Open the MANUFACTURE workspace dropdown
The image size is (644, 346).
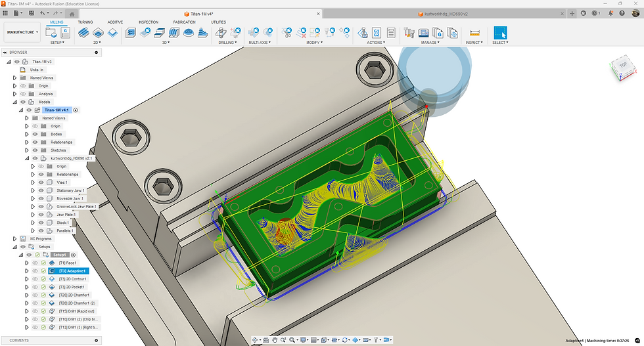(22, 32)
